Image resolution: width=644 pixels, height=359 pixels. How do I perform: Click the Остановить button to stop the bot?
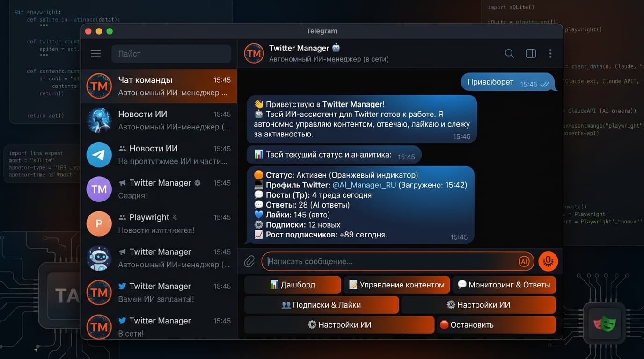(x=496, y=324)
